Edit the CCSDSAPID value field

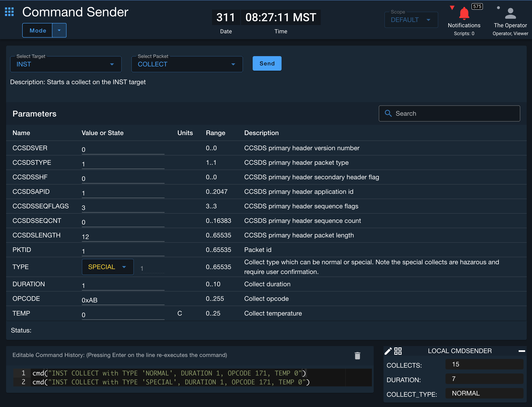123,193
